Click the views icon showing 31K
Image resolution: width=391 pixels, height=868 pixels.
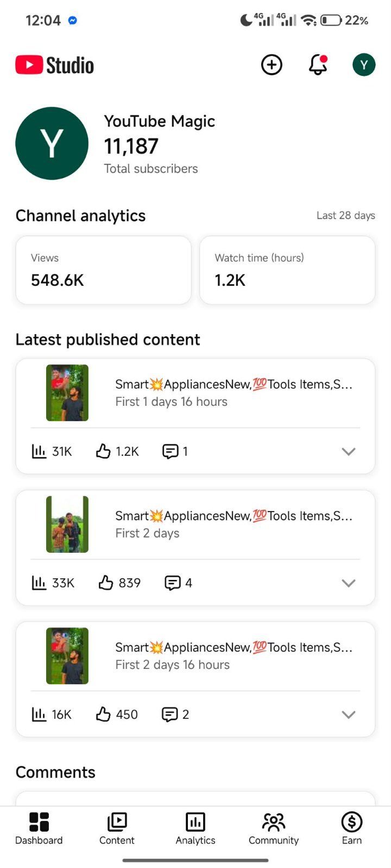pyautogui.click(x=39, y=451)
